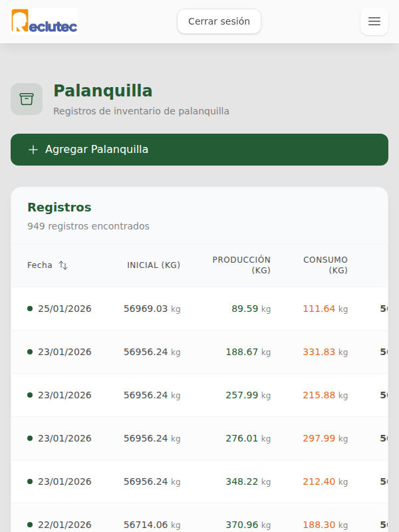Click the row with producción 276.01 kg
Screen dimensions: 399x532
199,438
